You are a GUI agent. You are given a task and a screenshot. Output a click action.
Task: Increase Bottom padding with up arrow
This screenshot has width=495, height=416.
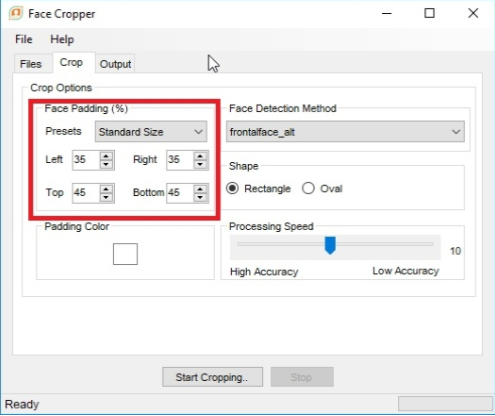click(x=200, y=189)
